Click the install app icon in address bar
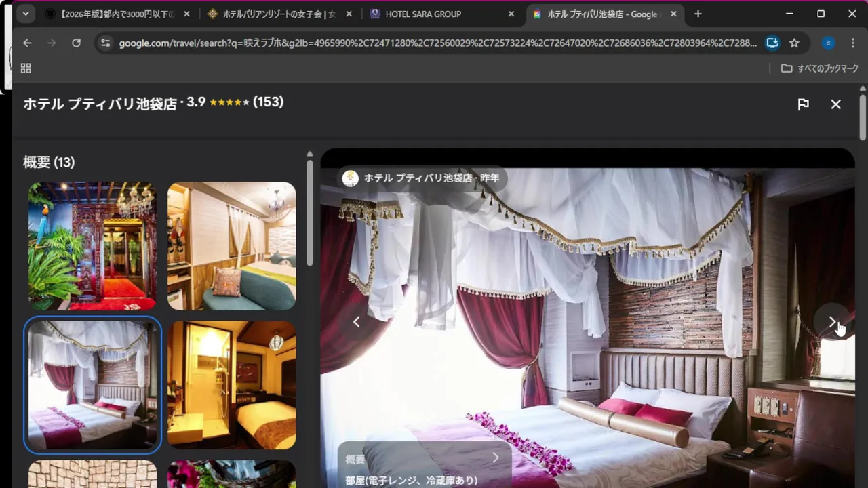Image resolution: width=868 pixels, height=488 pixels. pyautogui.click(x=772, y=43)
